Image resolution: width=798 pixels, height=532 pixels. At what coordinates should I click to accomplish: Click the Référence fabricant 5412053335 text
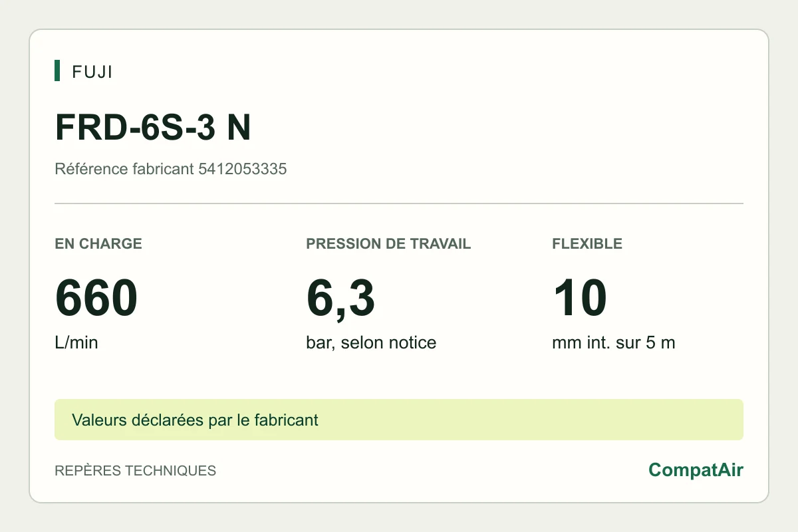[170, 169]
